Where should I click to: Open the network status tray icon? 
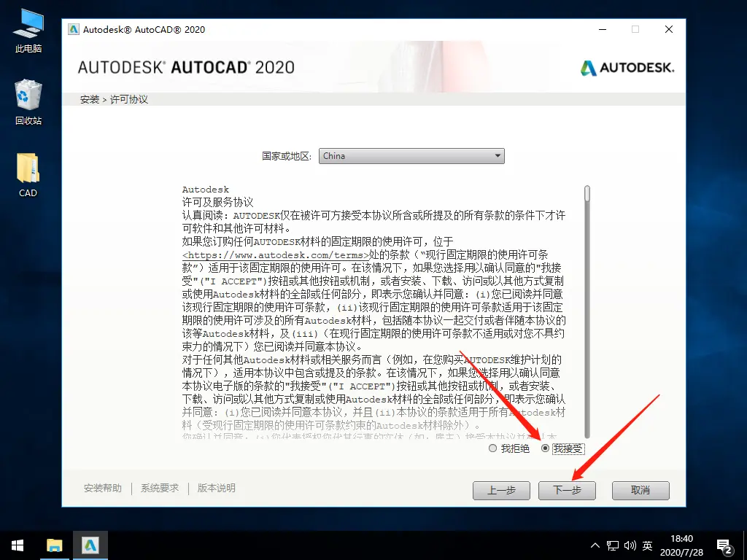pyautogui.click(x=613, y=545)
